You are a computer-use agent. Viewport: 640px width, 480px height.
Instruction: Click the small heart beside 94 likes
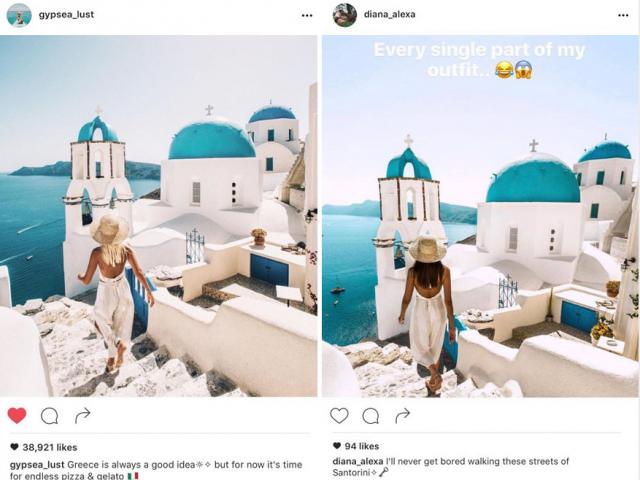(x=337, y=446)
